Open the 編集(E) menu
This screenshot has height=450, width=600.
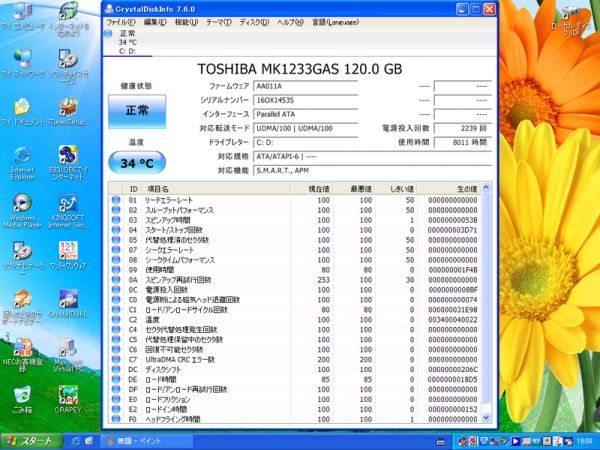[x=155, y=22]
